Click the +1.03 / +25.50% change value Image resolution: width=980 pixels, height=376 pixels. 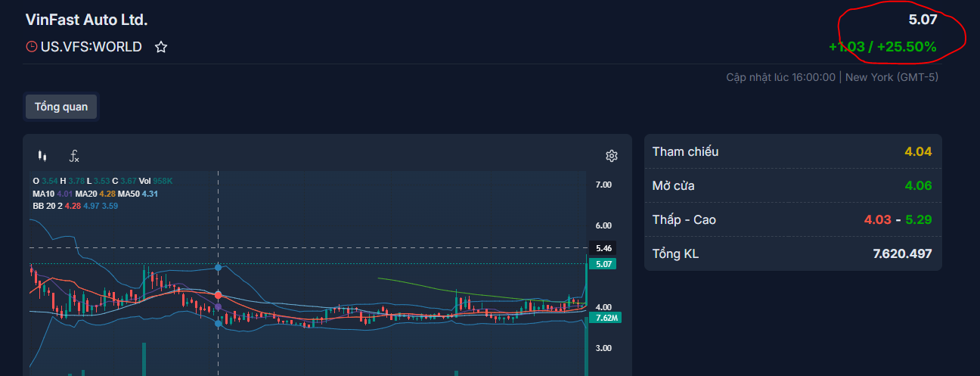coord(882,47)
